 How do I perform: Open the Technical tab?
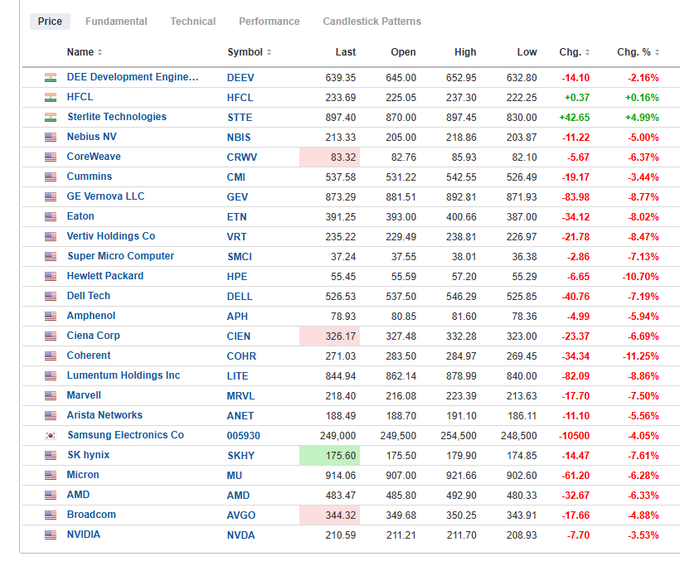(x=193, y=21)
